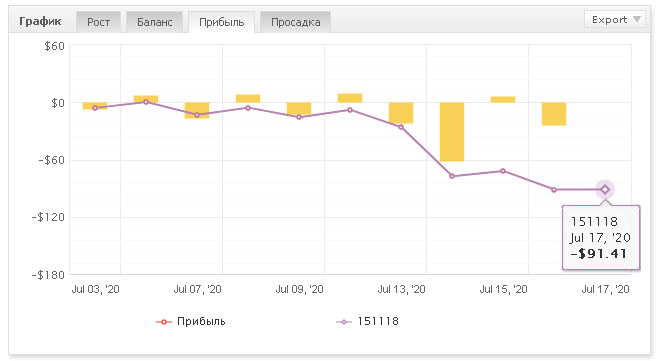The height and width of the screenshot is (361, 667).
Task: Show the Просадка tab
Action: tap(295, 22)
